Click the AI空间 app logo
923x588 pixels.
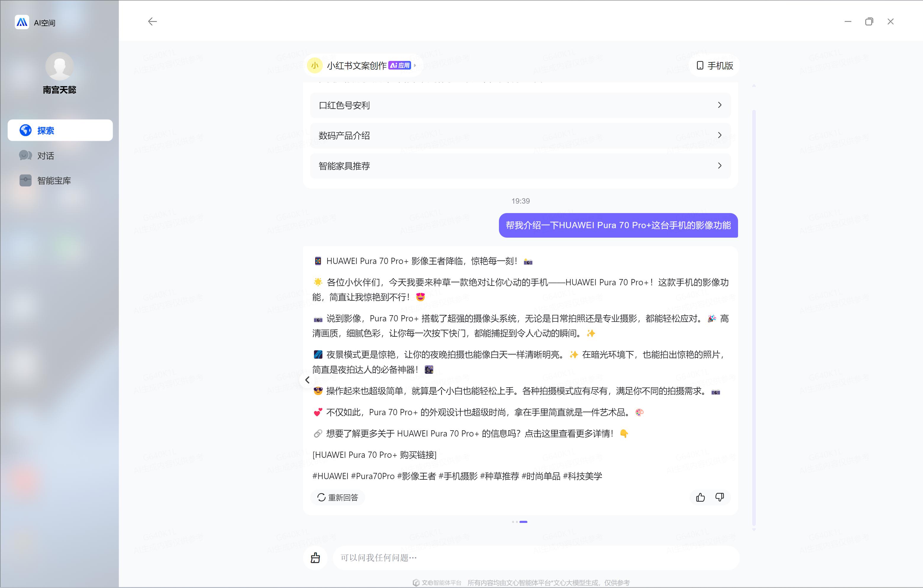click(22, 22)
